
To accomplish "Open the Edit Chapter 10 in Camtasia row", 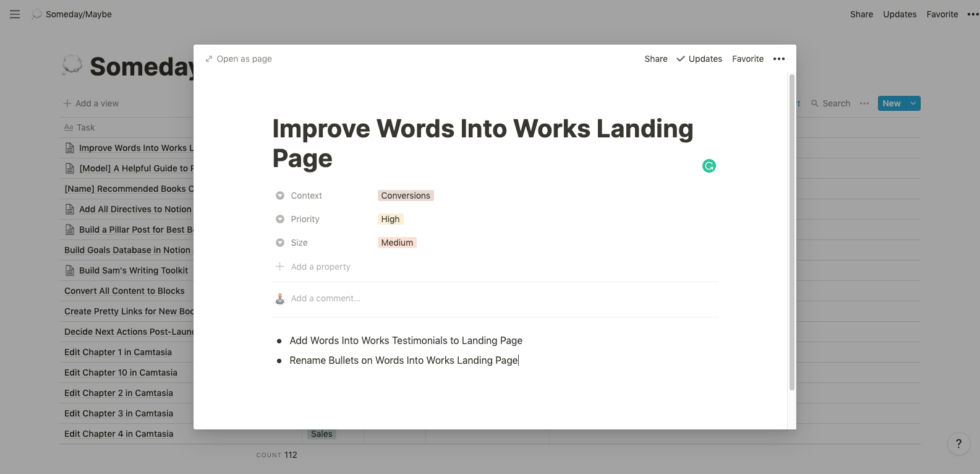I will 121,373.
